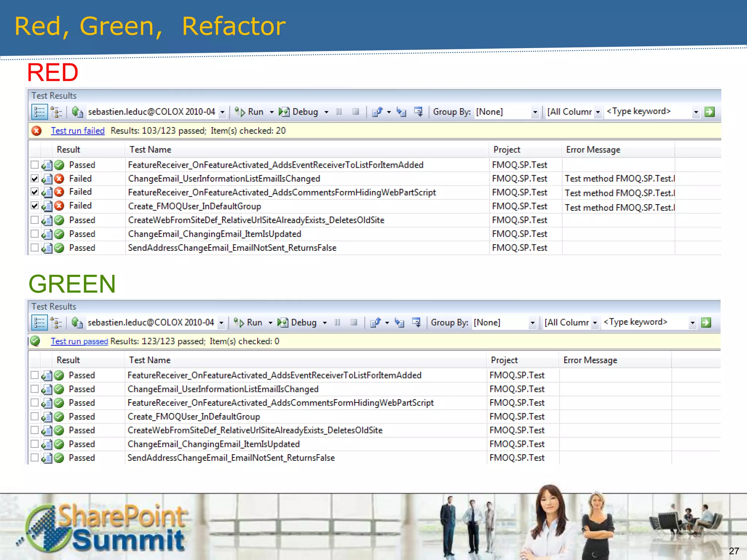
Task: Click error message for Create_FMOQUser_InDefaultGroup
Action: point(620,208)
